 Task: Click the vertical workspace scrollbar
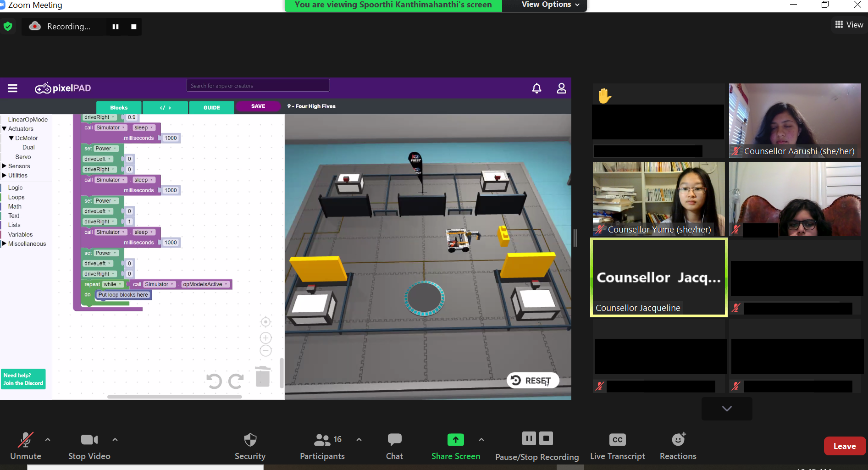click(282, 373)
